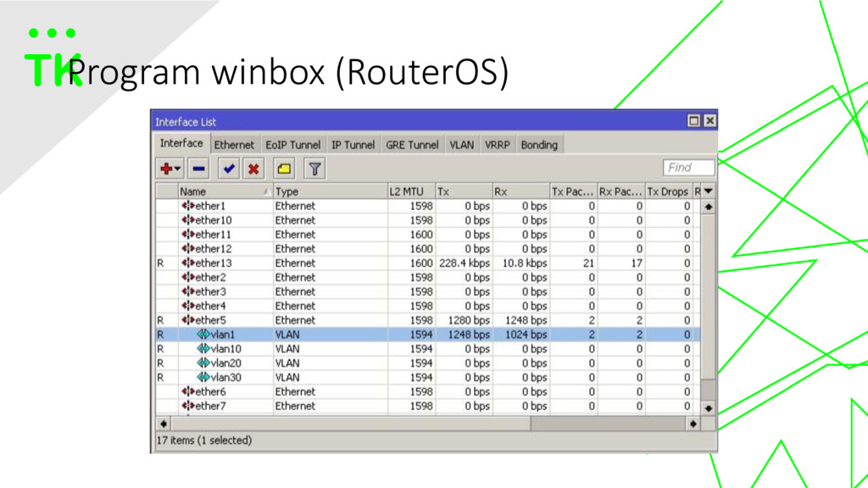868x488 pixels.
Task: Select the ether12 row name
Action: click(213, 249)
